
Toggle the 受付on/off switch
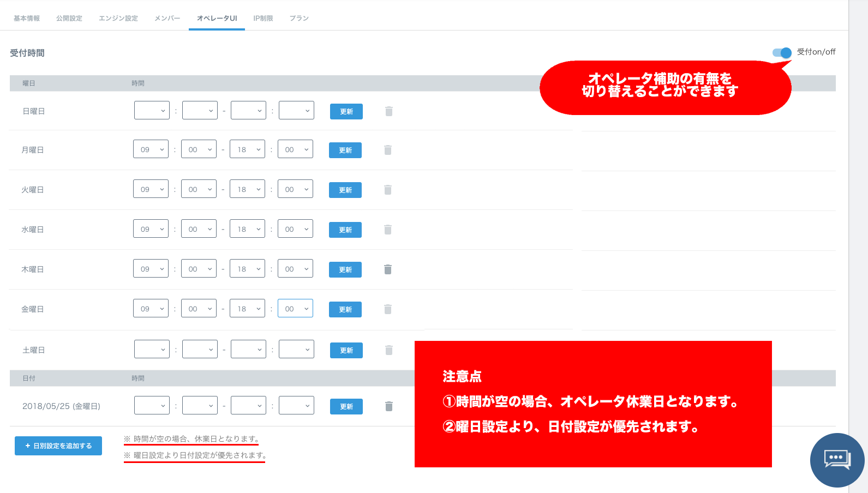tap(782, 52)
